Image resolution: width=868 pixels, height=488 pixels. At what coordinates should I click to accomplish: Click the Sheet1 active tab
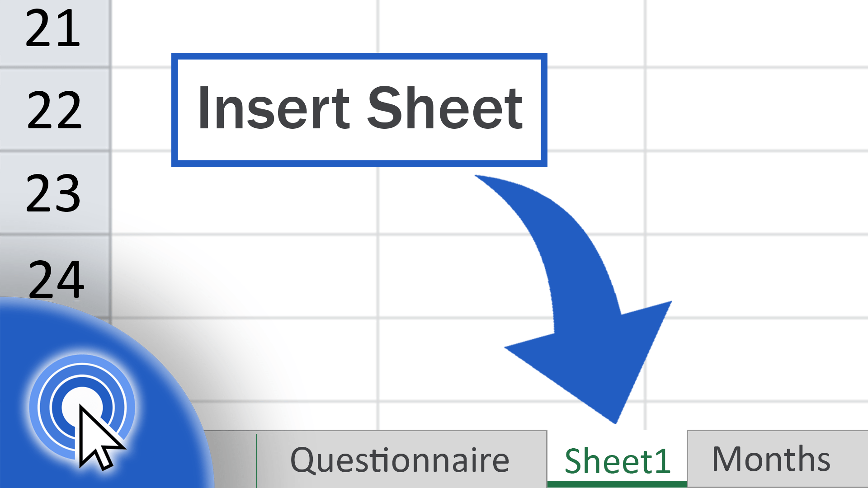[x=619, y=459]
